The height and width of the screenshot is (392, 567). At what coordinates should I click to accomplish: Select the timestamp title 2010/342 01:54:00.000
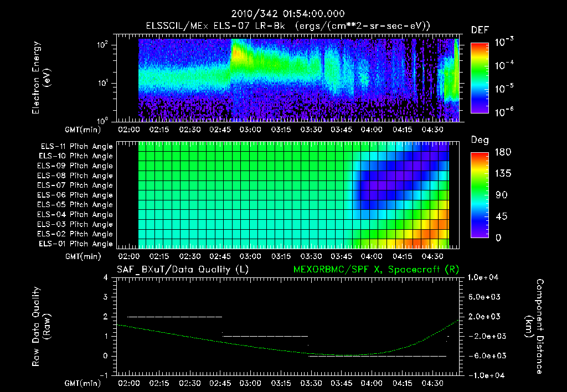click(x=288, y=14)
